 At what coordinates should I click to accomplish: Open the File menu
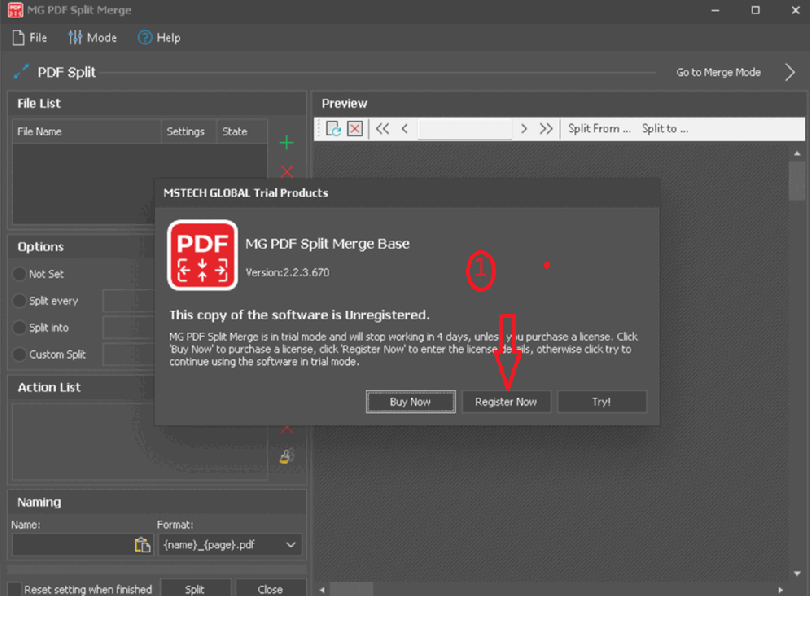pyautogui.click(x=29, y=38)
